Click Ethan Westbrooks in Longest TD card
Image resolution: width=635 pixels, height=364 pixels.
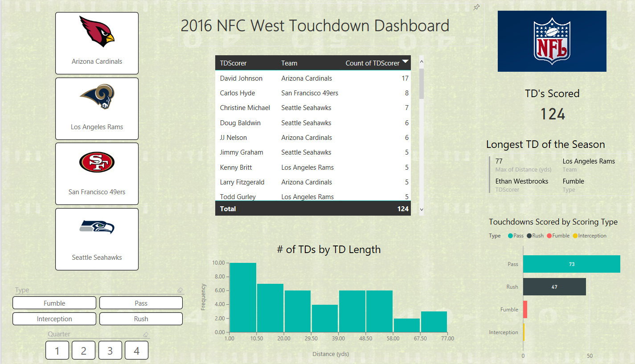click(522, 181)
